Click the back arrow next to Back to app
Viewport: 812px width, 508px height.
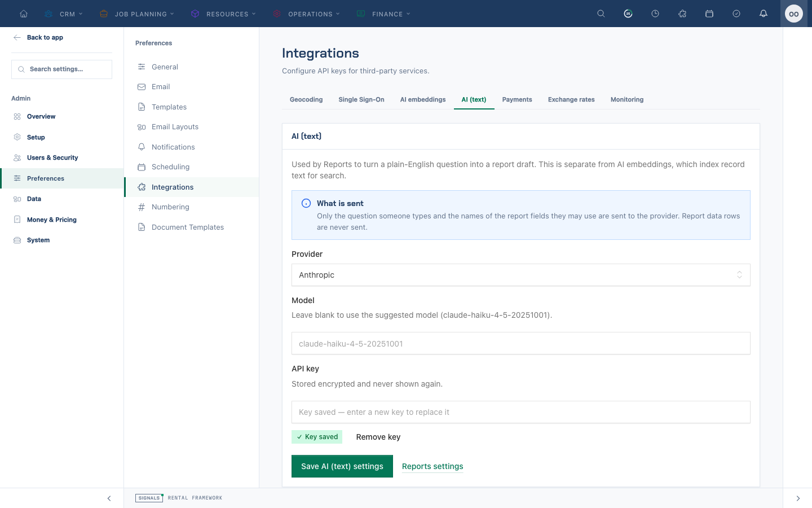(17, 37)
